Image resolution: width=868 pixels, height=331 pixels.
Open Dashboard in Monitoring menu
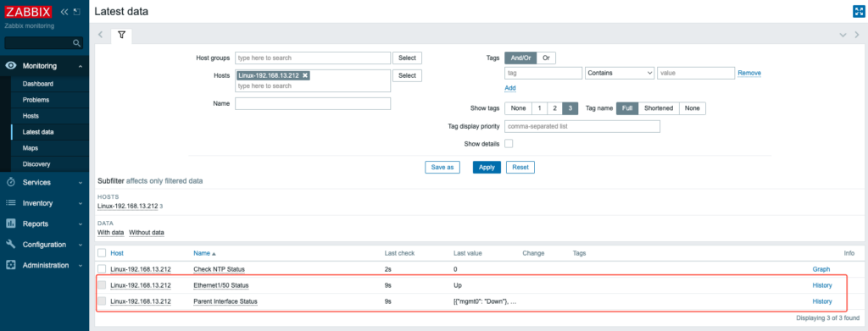[x=37, y=84]
